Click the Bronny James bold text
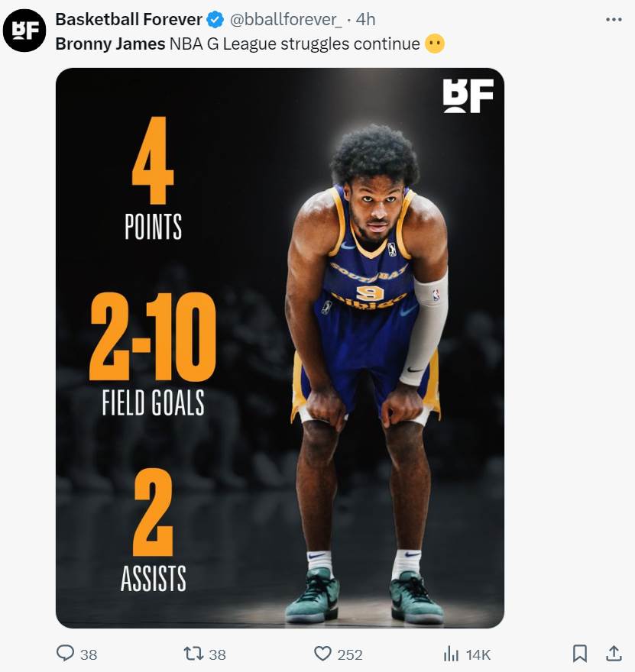Image resolution: width=635 pixels, height=672 pixels. click(110, 44)
